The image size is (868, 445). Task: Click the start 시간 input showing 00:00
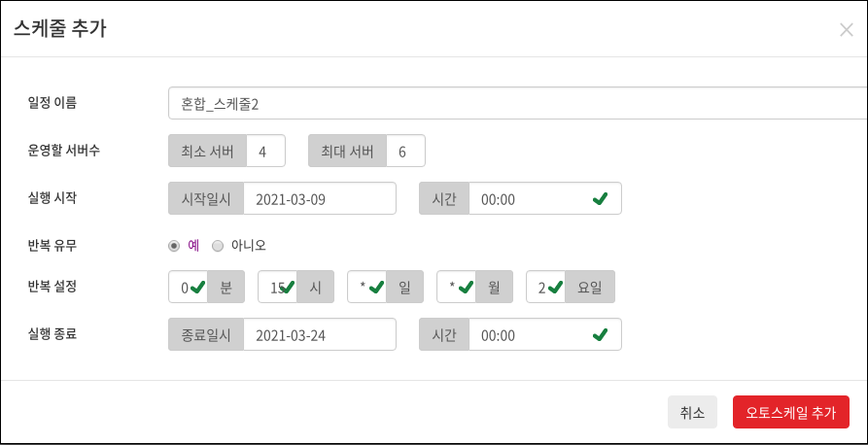click(545, 198)
